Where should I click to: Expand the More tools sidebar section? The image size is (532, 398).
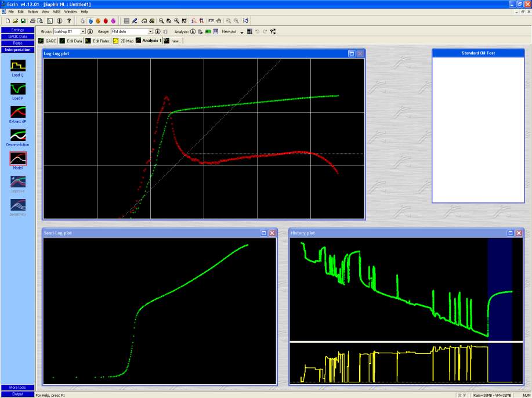pos(17,387)
